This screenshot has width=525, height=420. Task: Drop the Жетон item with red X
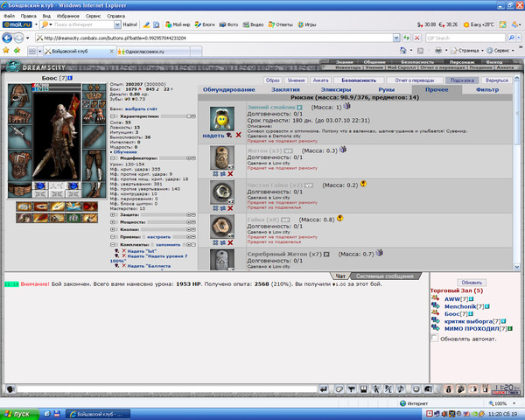[230, 174]
